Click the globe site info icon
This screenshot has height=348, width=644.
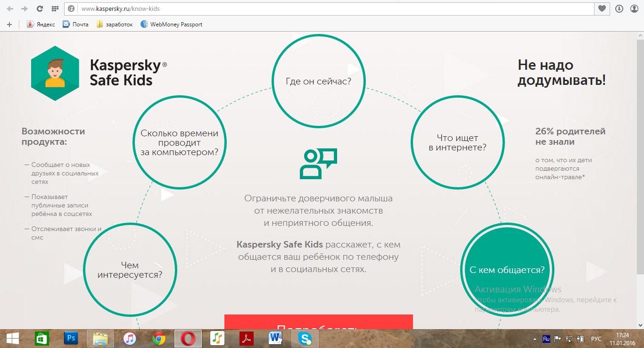pyautogui.click(x=71, y=9)
